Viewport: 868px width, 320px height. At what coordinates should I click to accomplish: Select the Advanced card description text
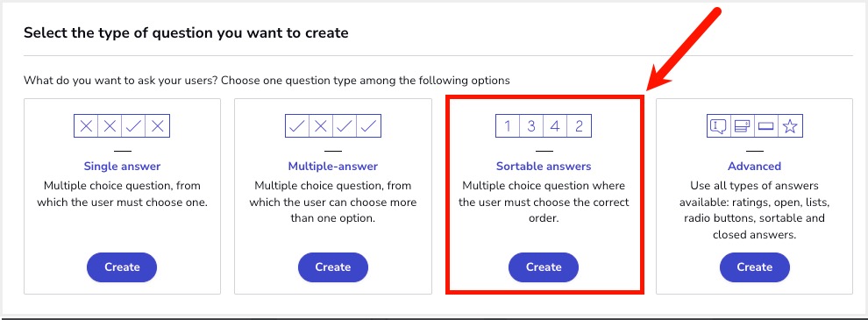click(755, 210)
